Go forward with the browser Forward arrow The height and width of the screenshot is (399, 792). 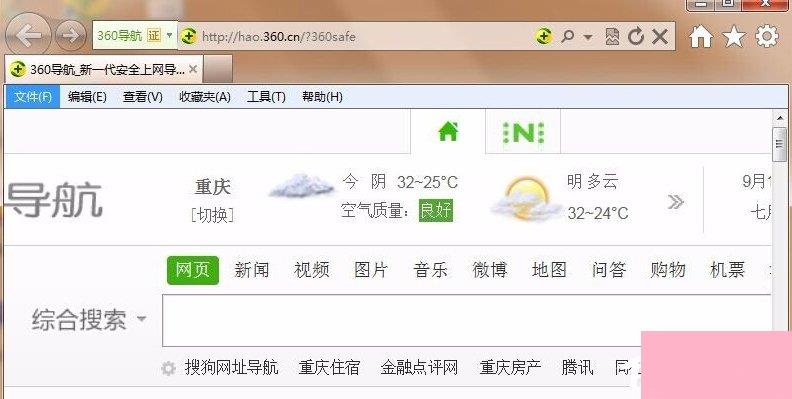71,35
